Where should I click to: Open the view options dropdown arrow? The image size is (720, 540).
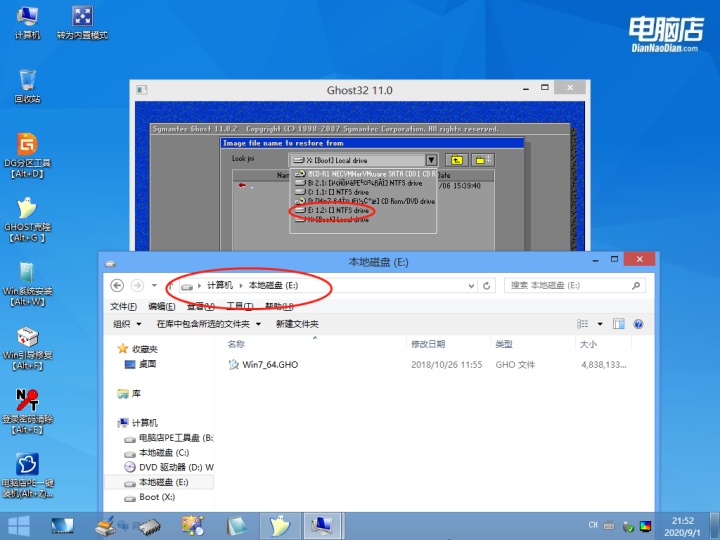(600, 324)
